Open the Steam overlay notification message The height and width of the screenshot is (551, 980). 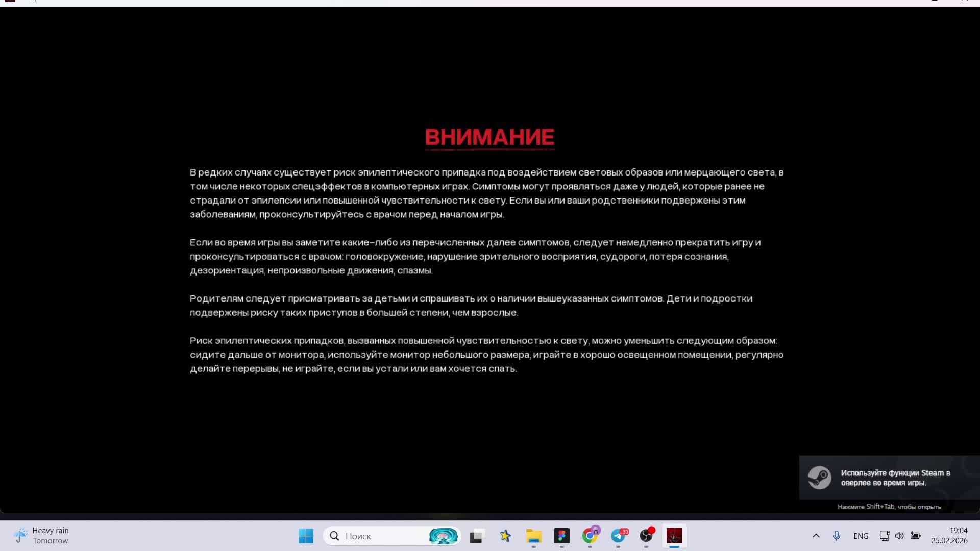click(895, 478)
